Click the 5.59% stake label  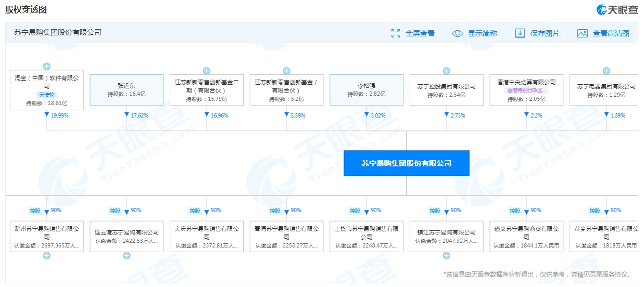[x=298, y=115]
